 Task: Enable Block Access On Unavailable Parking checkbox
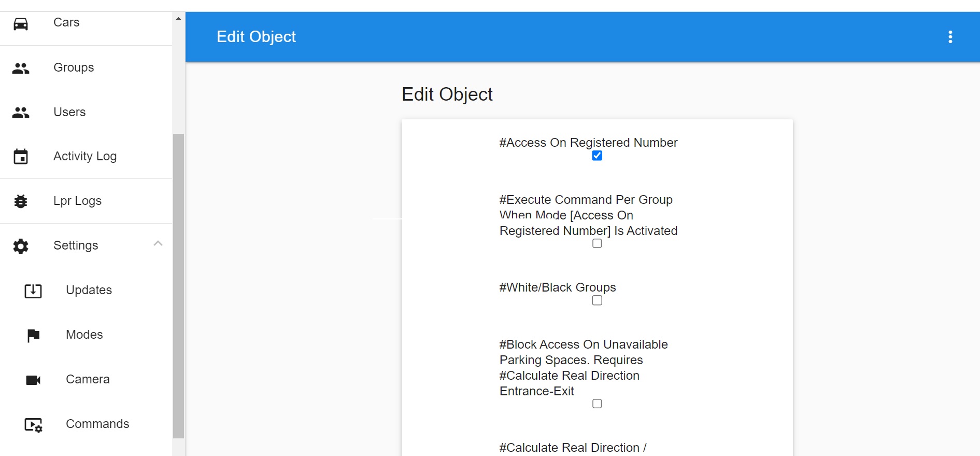point(597,404)
